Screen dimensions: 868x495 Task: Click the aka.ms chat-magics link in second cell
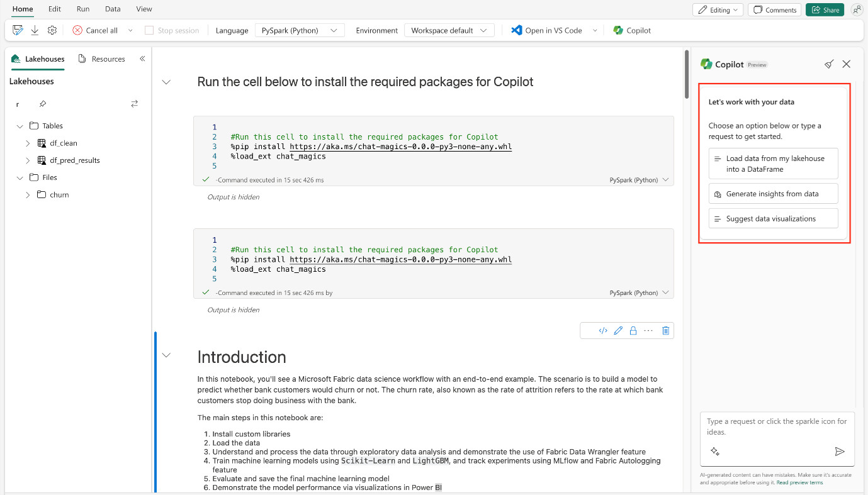point(401,259)
